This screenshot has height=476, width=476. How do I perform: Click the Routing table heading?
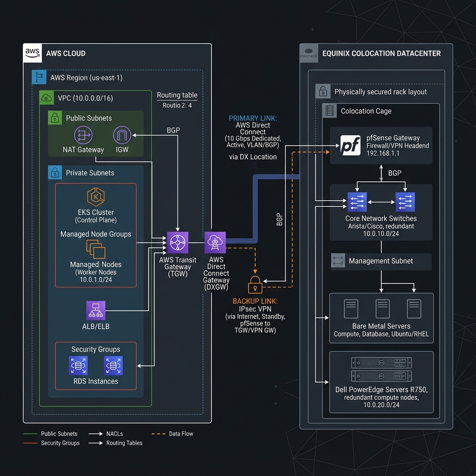177,95
